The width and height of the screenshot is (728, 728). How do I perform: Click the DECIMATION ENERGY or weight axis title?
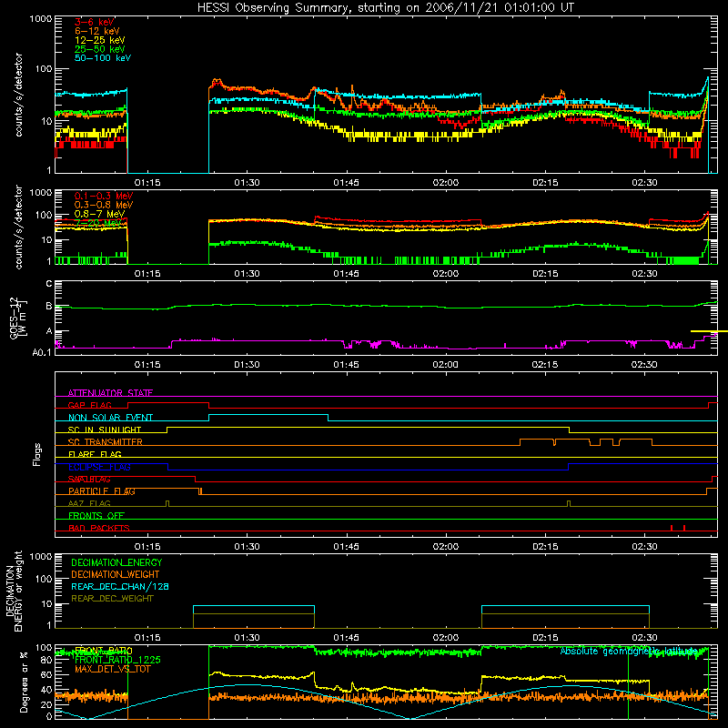coord(14,591)
